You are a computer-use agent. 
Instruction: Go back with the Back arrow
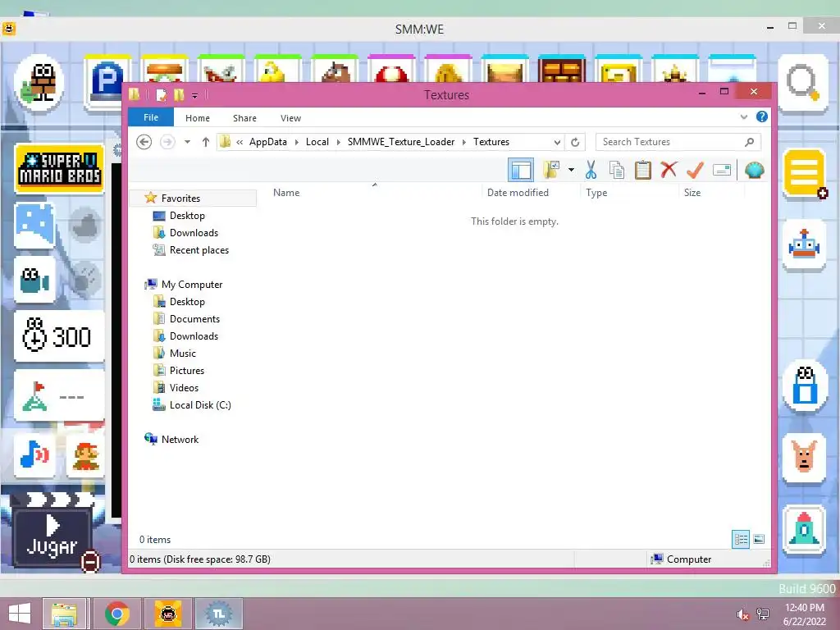pos(144,142)
